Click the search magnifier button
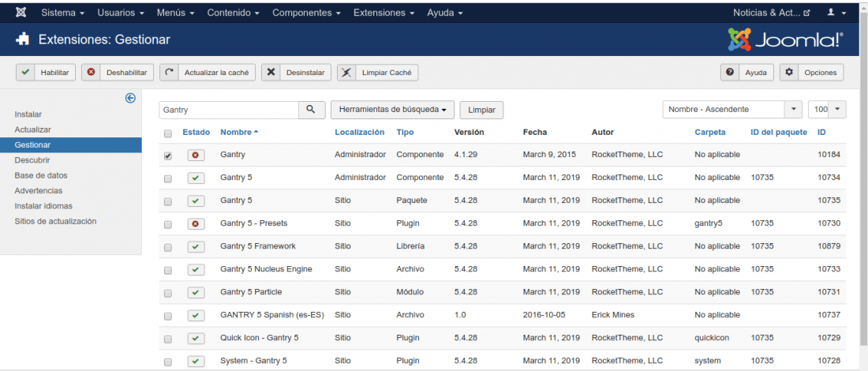The image size is (868, 371). [312, 110]
